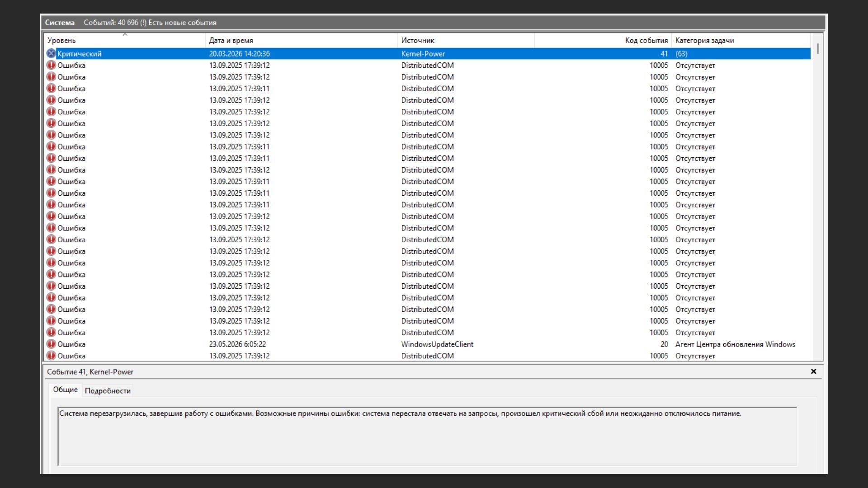The width and height of the screenshot is (868, 488).
Task: Open the Общие tab
Action: click(x=65, y=390)
